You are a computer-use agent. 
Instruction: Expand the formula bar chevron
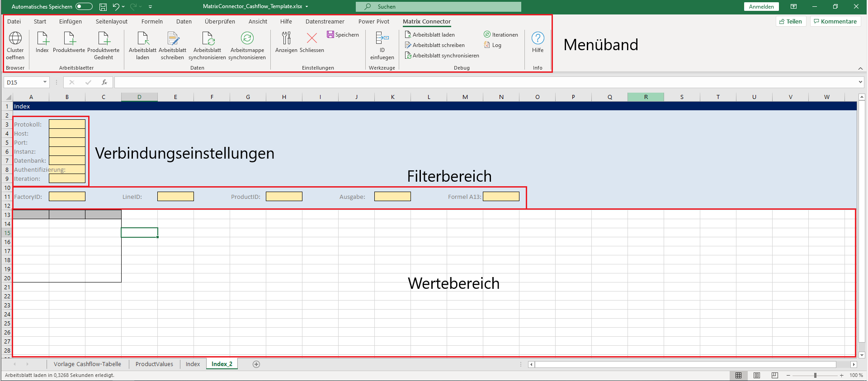(x=860, y=82)
